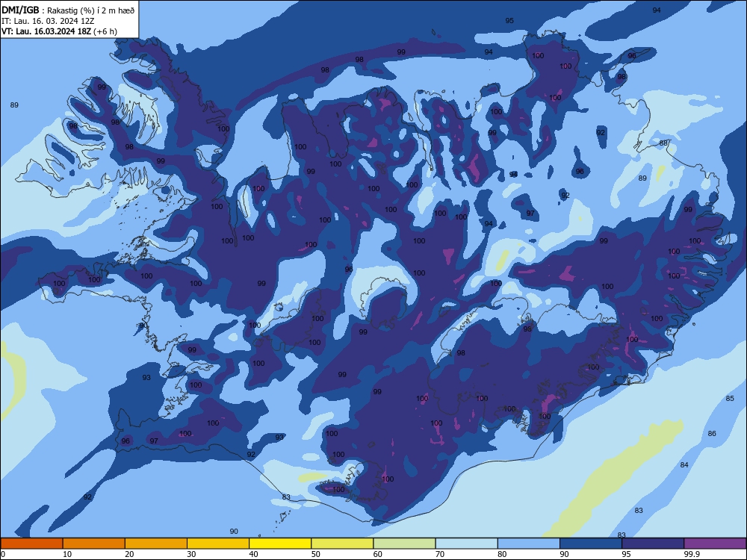
Task: Click the 10–20 orange legend swatch
Action: (x=94, y=544)
